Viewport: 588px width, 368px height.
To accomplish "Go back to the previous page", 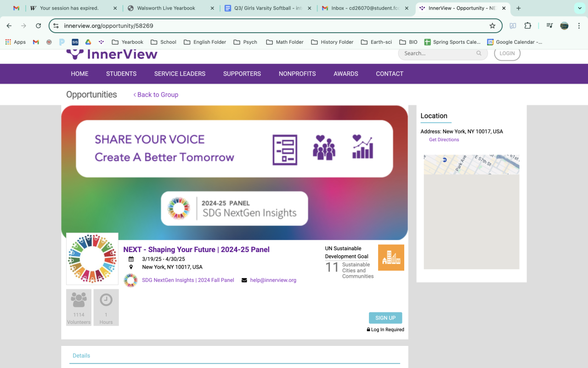I will point(9,26).
